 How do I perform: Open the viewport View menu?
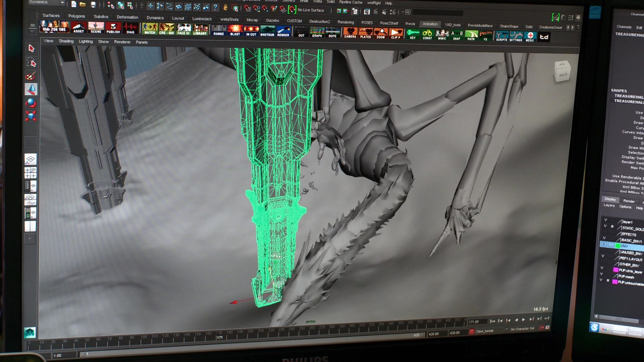(48, 41)
